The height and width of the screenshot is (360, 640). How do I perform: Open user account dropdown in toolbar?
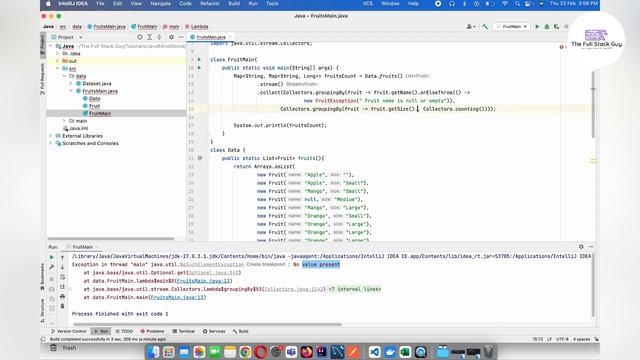(471, 27)
